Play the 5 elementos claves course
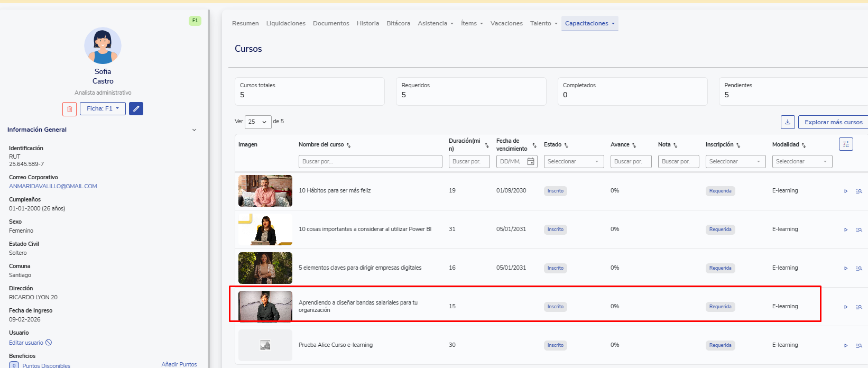The image size is (868, 368). [x=846, y=269]
